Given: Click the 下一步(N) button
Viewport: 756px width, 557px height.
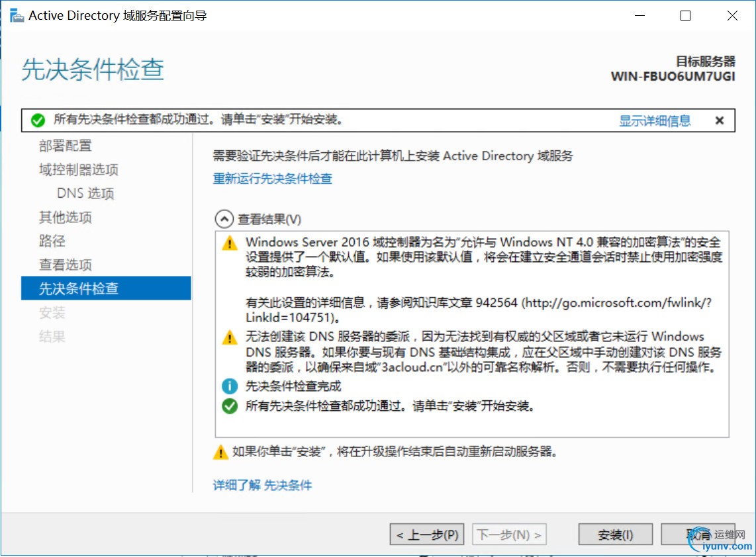Looking at the screenshot, I should (509, 535).
